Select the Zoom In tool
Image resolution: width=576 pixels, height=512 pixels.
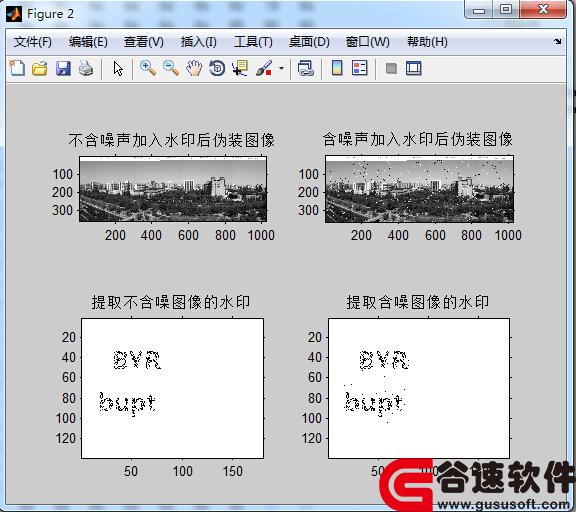[x=148, y=68]
